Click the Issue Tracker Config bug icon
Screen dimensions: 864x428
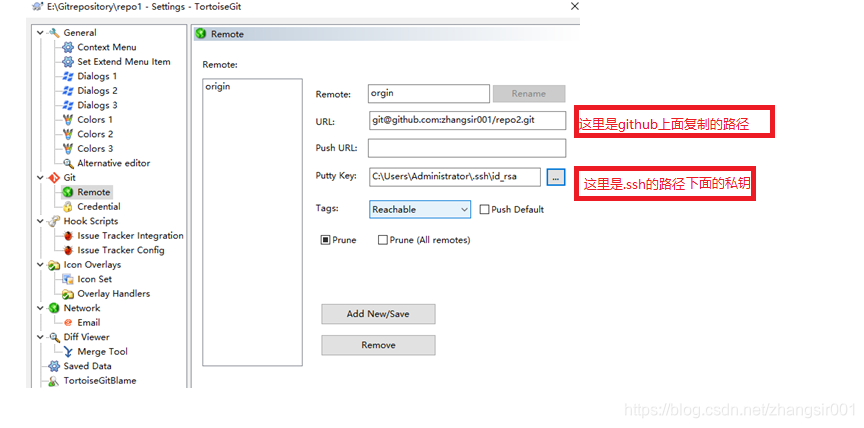[x=68, y=250]
